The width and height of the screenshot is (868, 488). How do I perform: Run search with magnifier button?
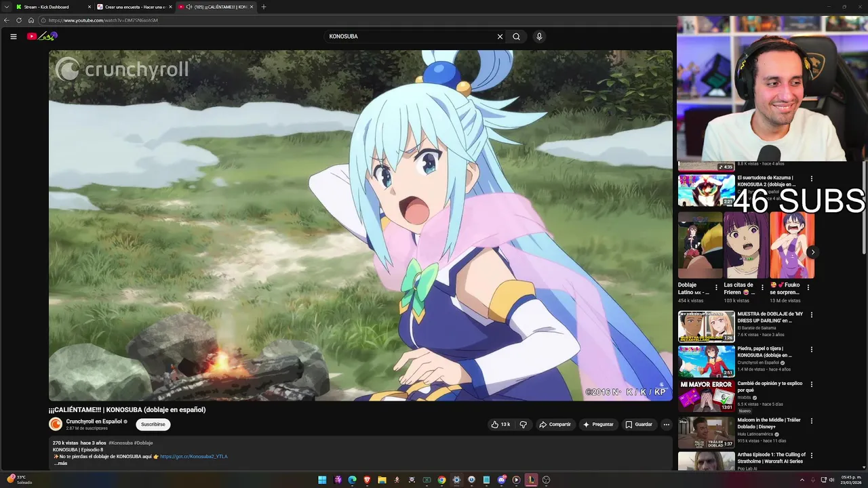[516, 37]
